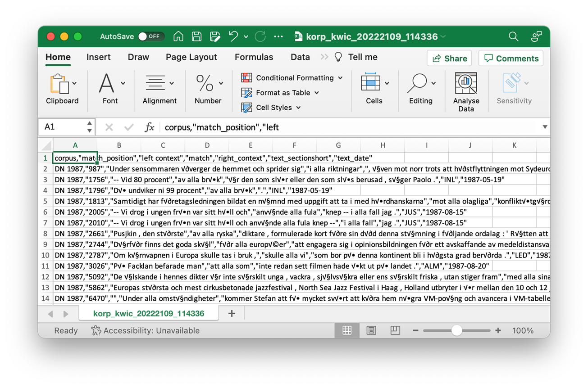Click the Save floppy disk icon
This screenshot has width=588, height=388.
pos(196,36)
